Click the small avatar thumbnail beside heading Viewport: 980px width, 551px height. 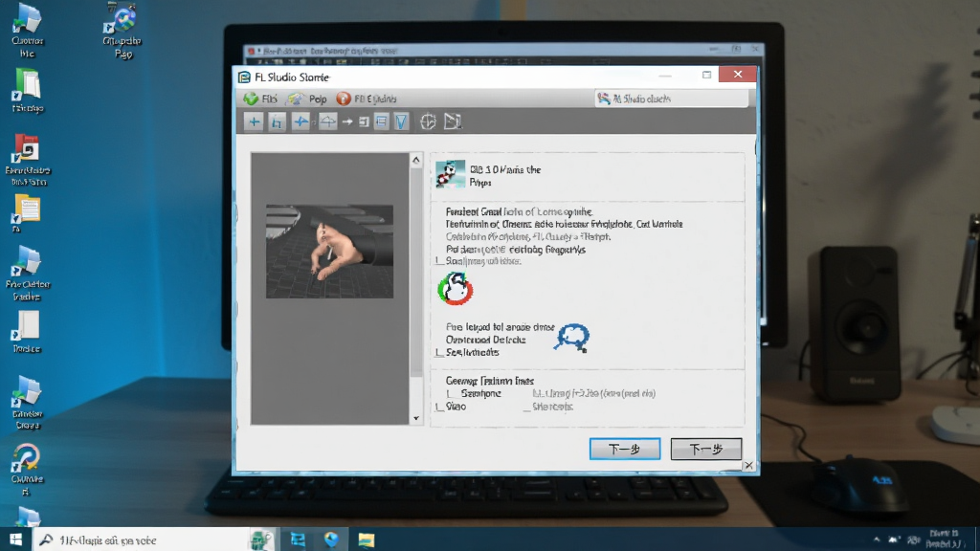[451, 174]
